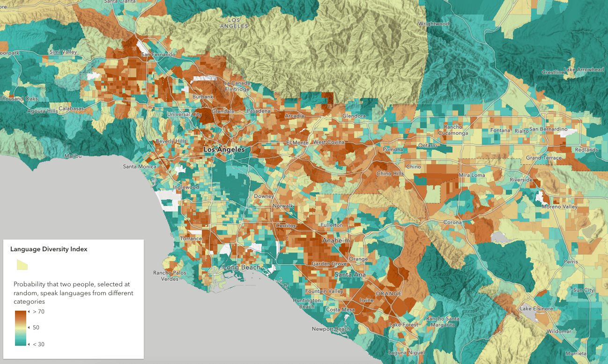
Task: Click the 'Lake Arrowhead' map label
Action: tap(584, 70)
